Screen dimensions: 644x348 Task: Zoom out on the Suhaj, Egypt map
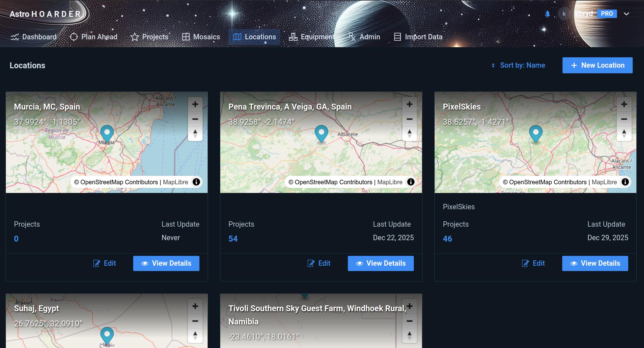coord(195,320)
